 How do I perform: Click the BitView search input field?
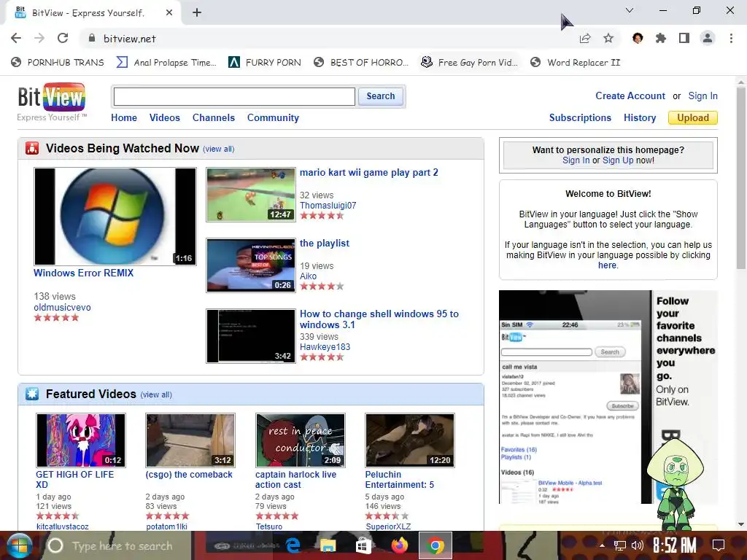234,97
